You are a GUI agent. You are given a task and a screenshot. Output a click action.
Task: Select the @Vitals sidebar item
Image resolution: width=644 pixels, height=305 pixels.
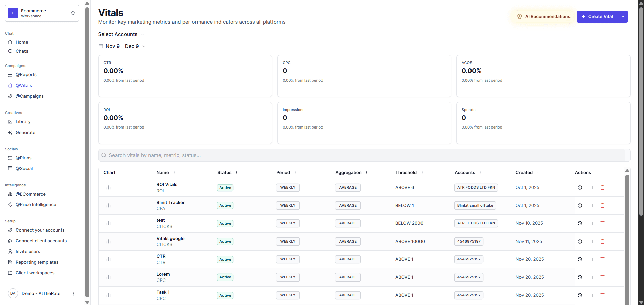[42, 86]
